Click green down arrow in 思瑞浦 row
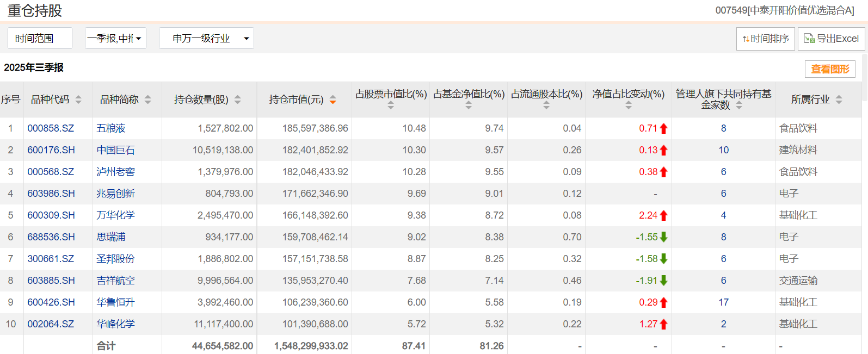 coord(663,237)
